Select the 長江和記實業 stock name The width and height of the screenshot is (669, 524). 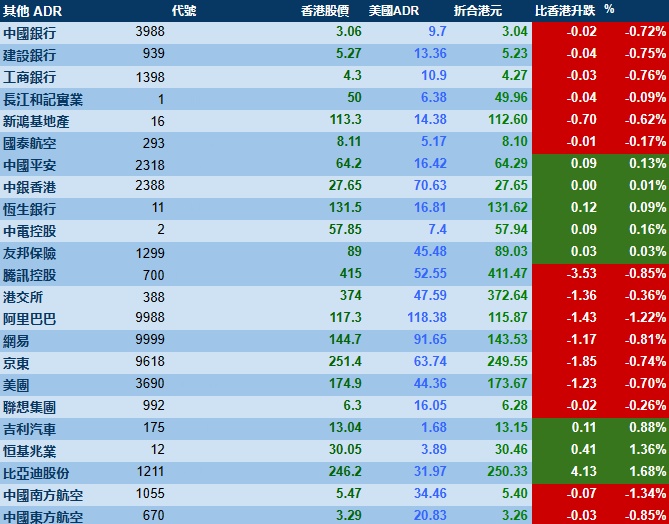click(43, 100)
